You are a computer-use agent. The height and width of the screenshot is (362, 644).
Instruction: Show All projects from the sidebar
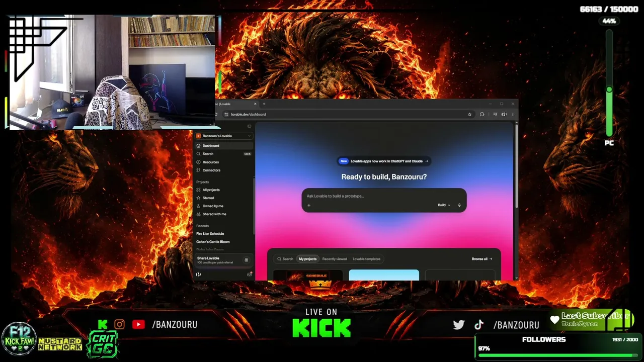click(223, 190)
